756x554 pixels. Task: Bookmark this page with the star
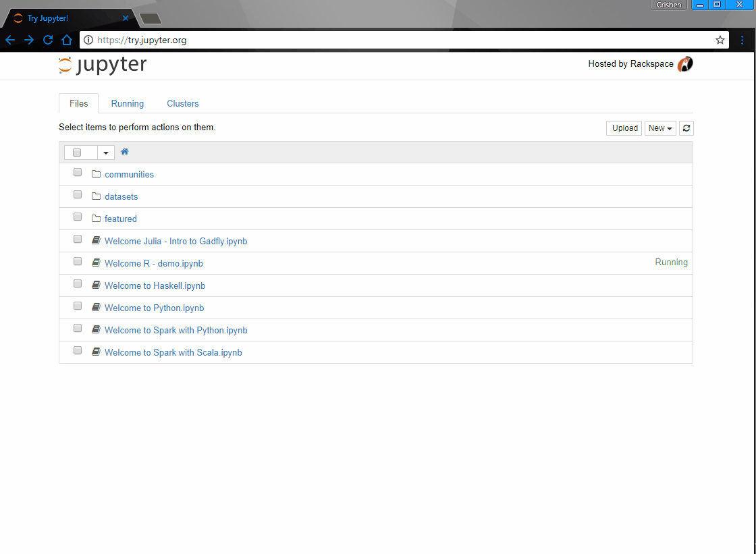(x=720, y=40)
